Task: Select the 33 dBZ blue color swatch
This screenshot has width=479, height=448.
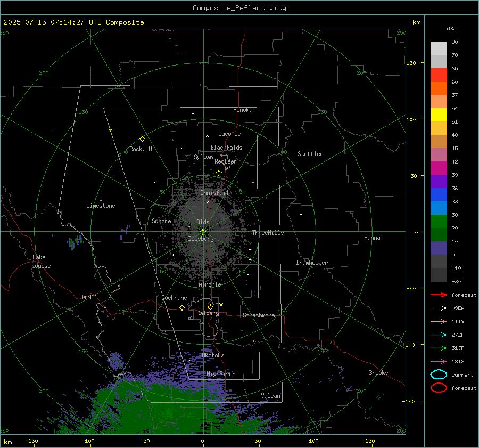Action: (x=439, y=194)
